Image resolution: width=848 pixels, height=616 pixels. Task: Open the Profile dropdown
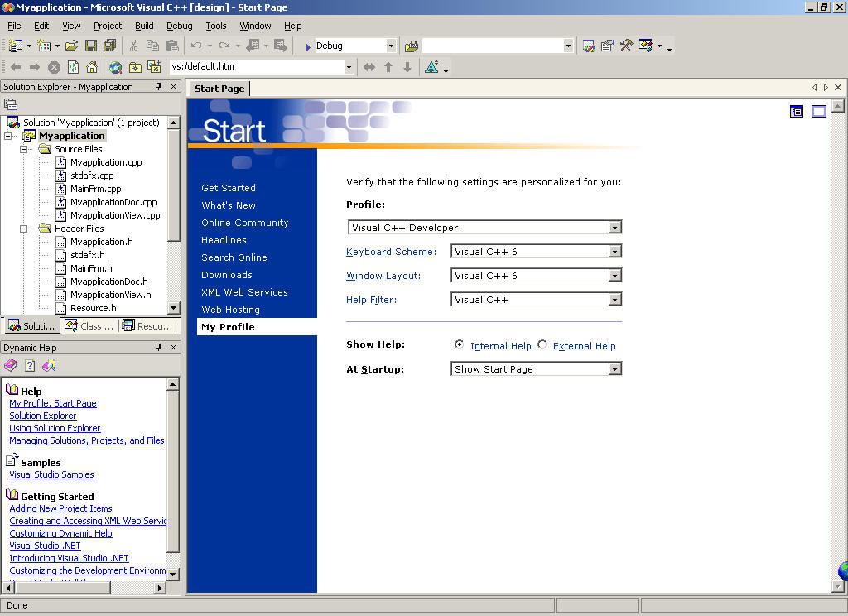coord(614,228)
